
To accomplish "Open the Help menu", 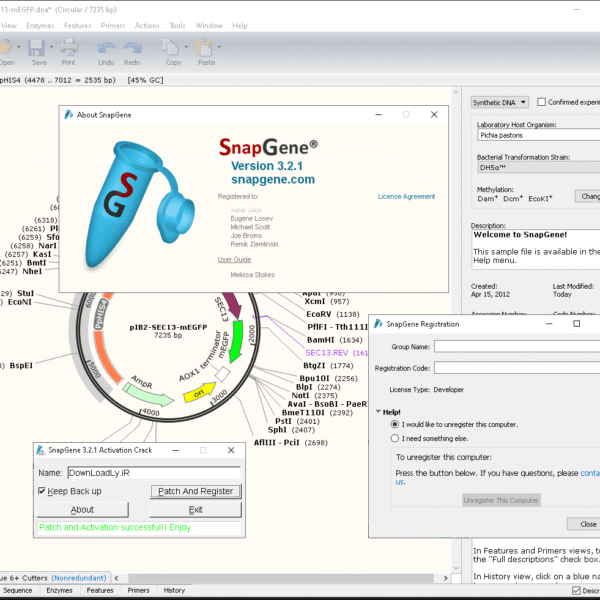I will coord(240,26).
